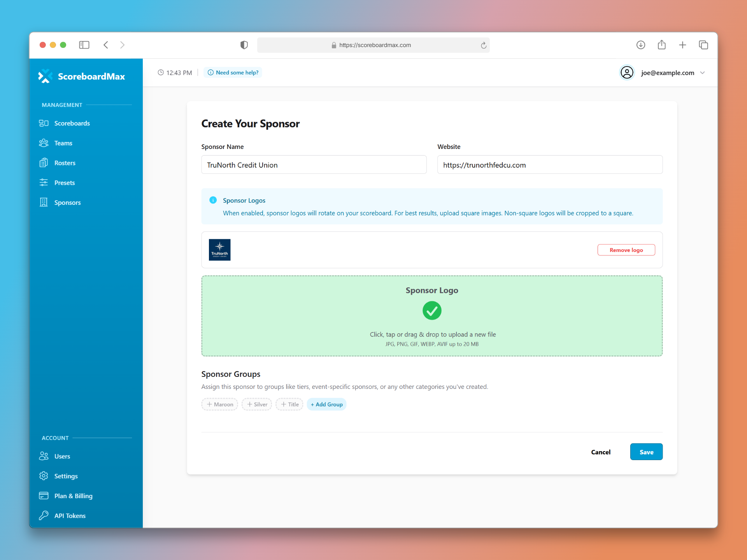The height and width of the screenshot is (560, 747).
Task: Click the green checkmark upload icon
Action: 432,310
